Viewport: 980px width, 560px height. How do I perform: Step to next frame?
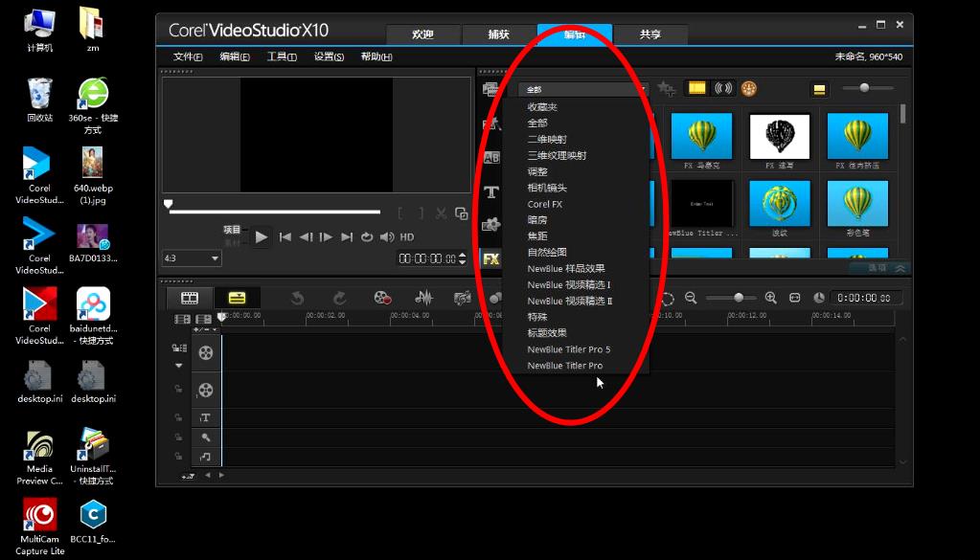click(326, 236)
